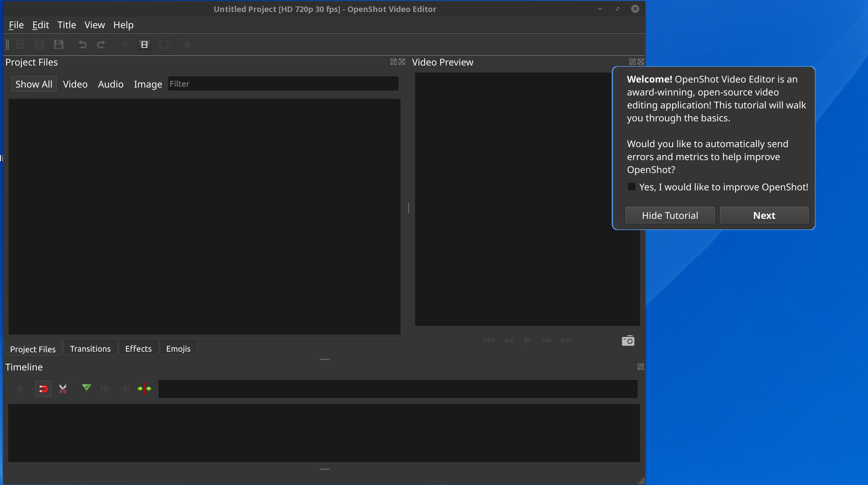Open the Choose Profile film icon
The height and width of the screenshot is (485, 868).
144,44
